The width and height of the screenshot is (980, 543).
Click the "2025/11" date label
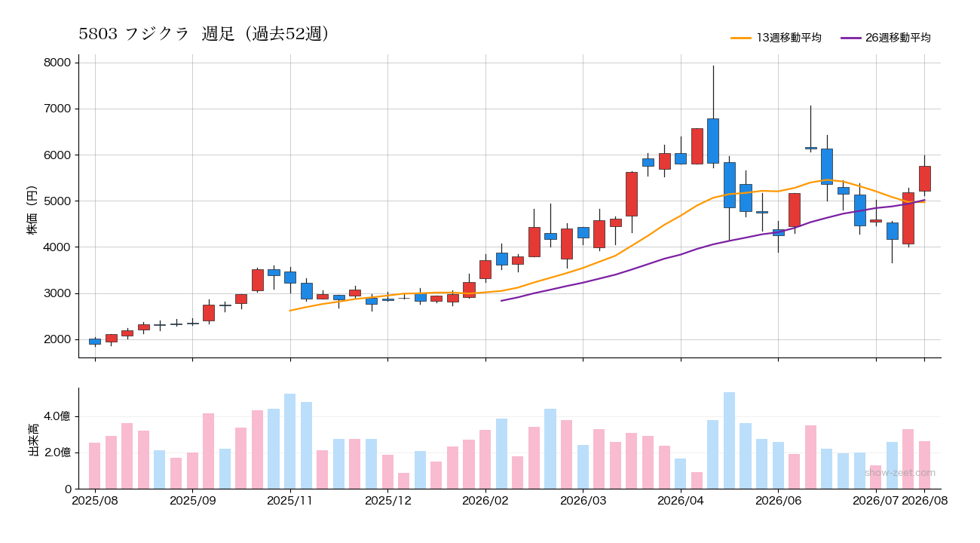pyautogui.click(x=290, y=499)
